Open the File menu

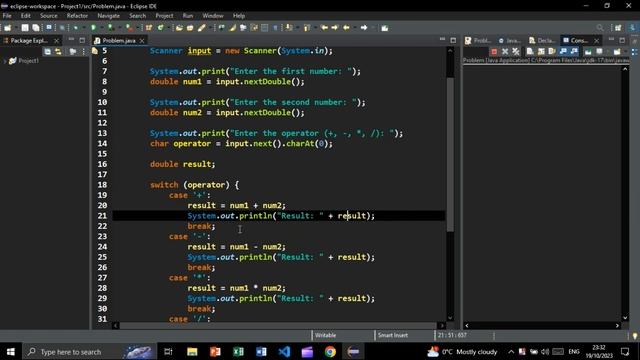click(x=7, y=16)
